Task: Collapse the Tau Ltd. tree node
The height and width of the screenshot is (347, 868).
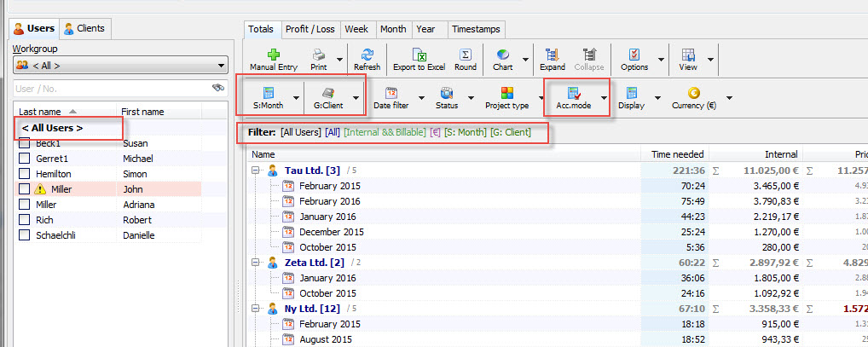Action: point(255,171)
